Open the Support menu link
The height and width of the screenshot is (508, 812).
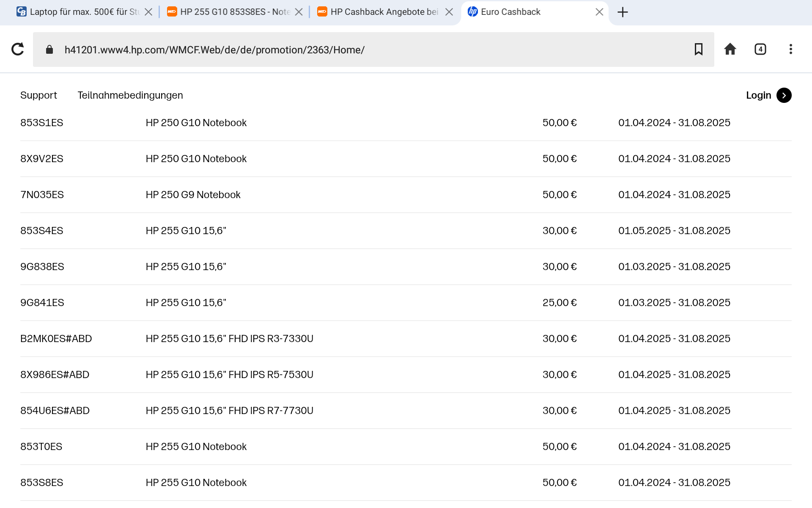(x=38, y=95)
